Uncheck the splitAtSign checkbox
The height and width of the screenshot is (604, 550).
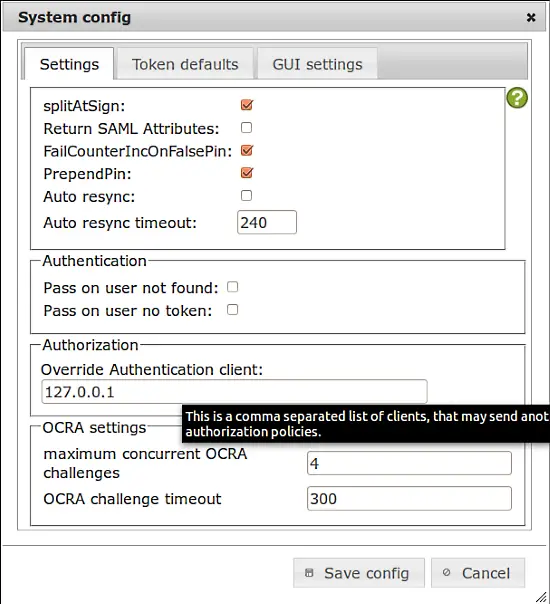(246, 105)
